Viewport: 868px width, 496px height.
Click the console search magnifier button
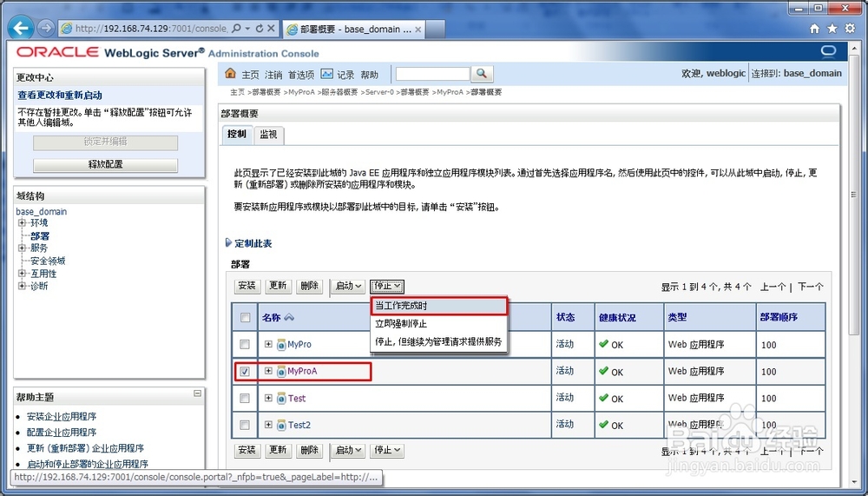coord(482,74)
